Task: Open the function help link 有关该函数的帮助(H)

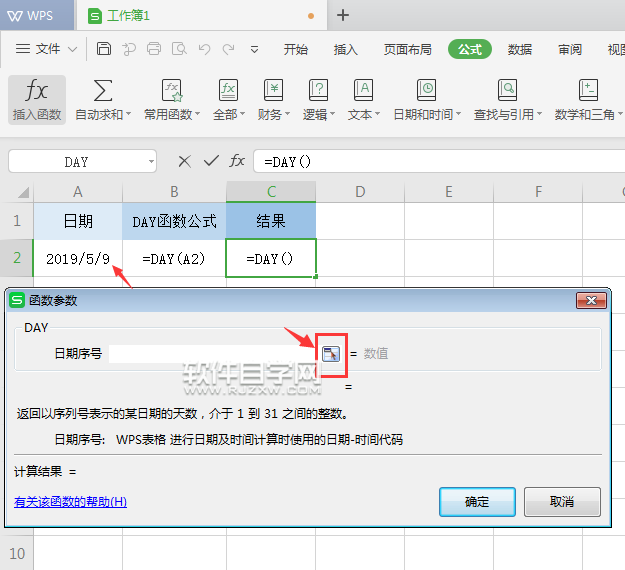Action: point(71,501)
